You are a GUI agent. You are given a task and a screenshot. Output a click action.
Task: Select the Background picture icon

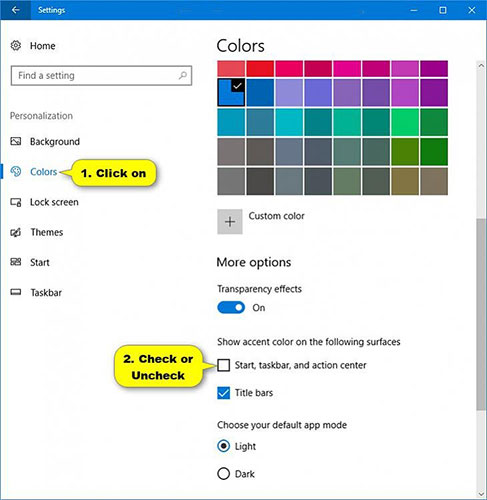(16, 141)
